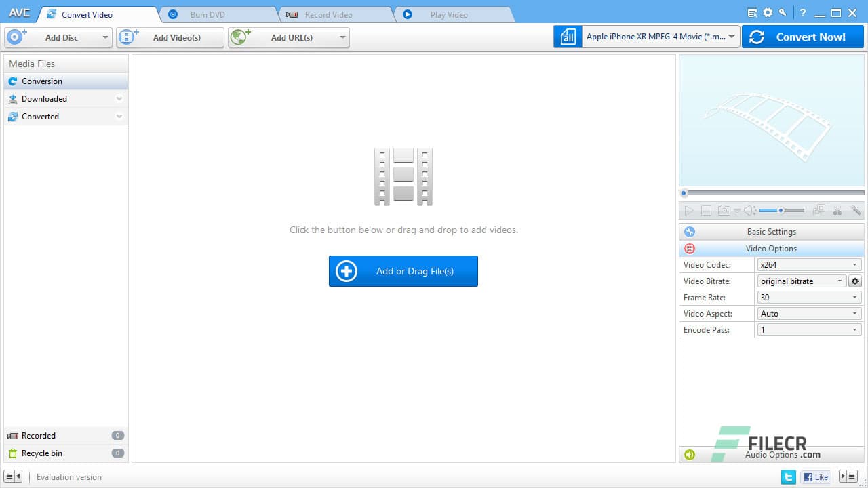The height and width of the screenshot is (488, 868).
Task: Click the Register key icon
Action: coord(782,12)
